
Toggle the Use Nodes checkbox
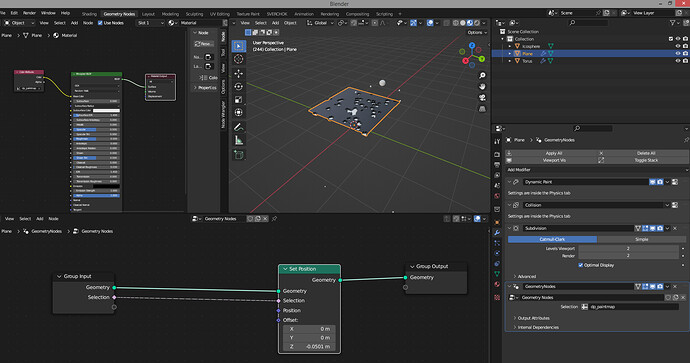click(x=100, y=23)
